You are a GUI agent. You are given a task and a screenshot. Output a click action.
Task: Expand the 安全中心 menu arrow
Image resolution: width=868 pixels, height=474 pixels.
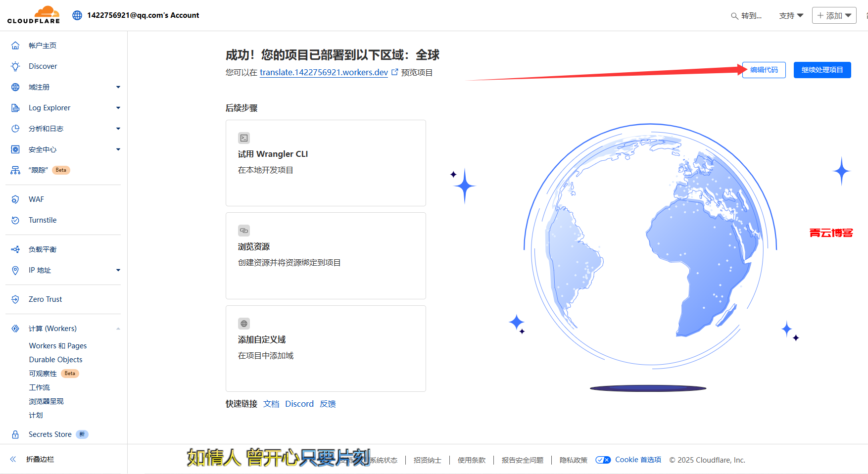click(x=118, y=149)
